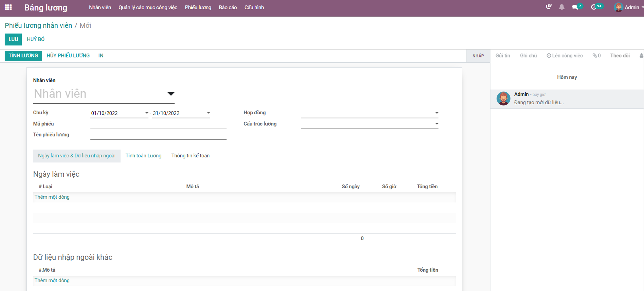The image size is (644, 291).
Task: Open the Báo cáo menu
Action: (x=228, y=8)
